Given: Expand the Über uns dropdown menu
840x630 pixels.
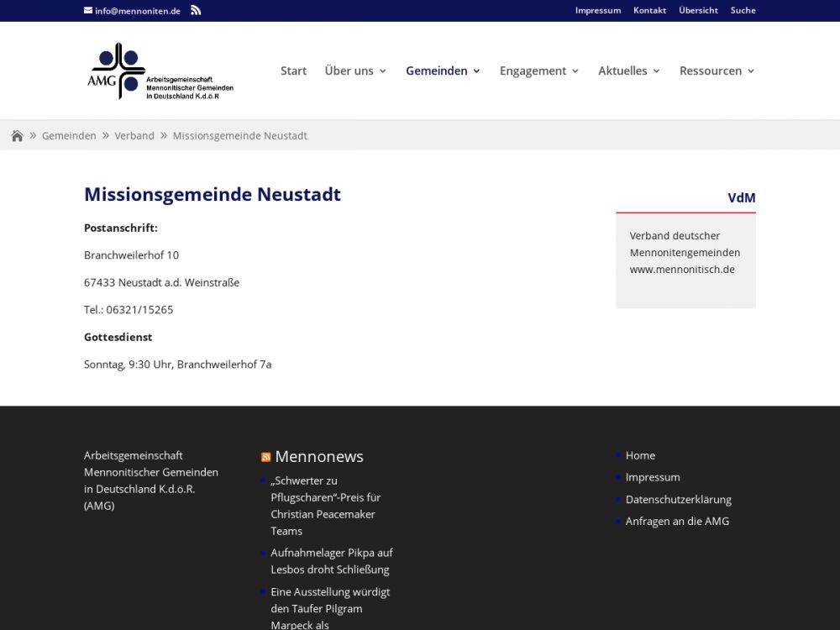Looking at the screenshot, I should [x=355, y=71].
